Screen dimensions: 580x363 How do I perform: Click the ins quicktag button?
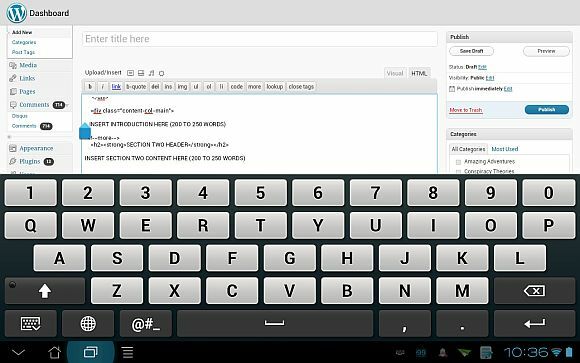(x=168, y=87)
